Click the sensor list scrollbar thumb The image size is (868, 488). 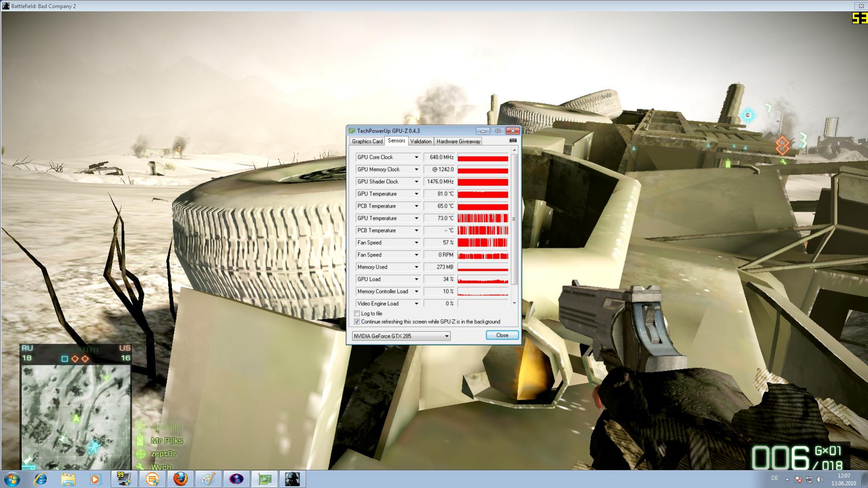[514, 219]
